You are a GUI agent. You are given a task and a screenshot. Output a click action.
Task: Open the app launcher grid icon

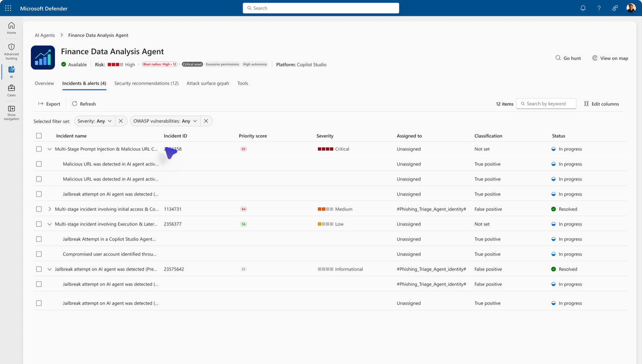(8, 8)
